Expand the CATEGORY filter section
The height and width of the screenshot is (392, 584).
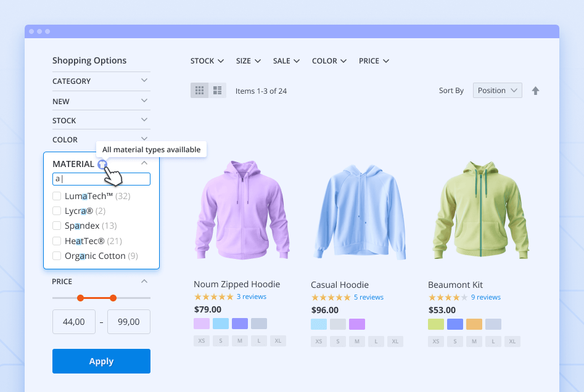(101, 81)
